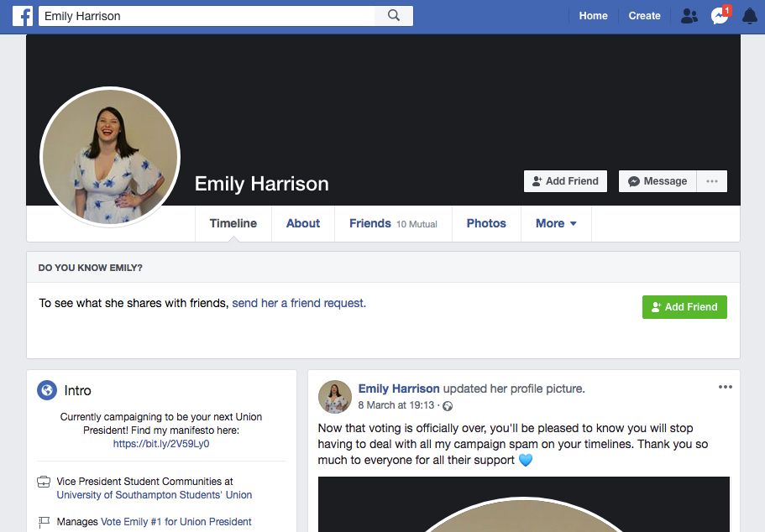The height and width of the screenshot is (532, 765).
Task: Click the large profile picture
Action: coord(110,157)
